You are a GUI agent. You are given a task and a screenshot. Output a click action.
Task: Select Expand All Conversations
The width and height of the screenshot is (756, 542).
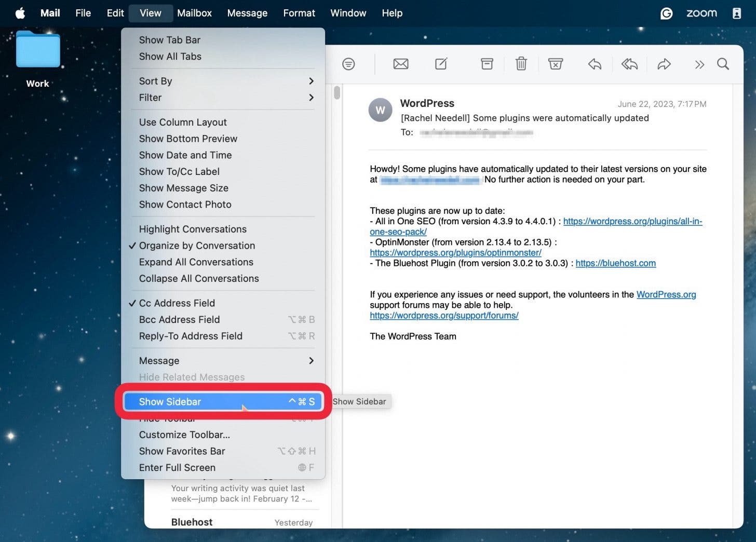pos(223,262)
